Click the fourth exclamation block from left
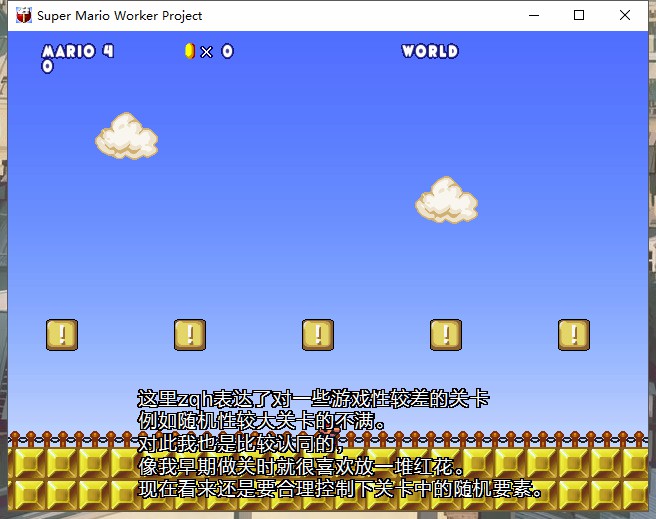 click(446, 335)
